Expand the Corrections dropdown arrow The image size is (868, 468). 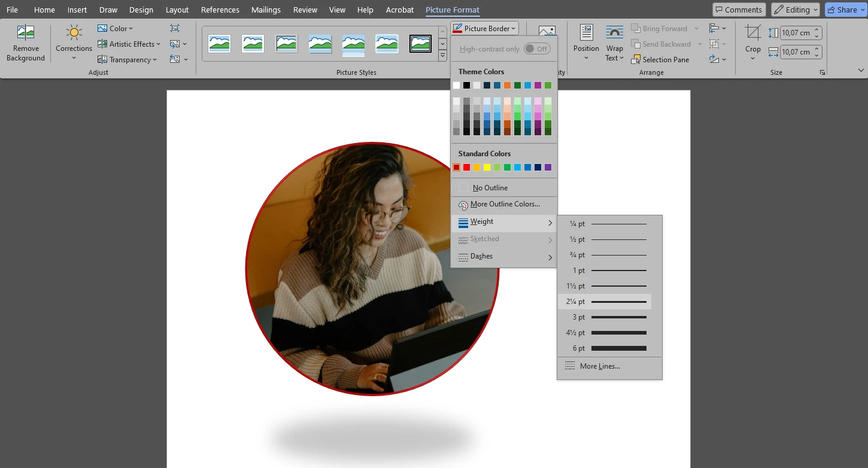click(74, 58)
